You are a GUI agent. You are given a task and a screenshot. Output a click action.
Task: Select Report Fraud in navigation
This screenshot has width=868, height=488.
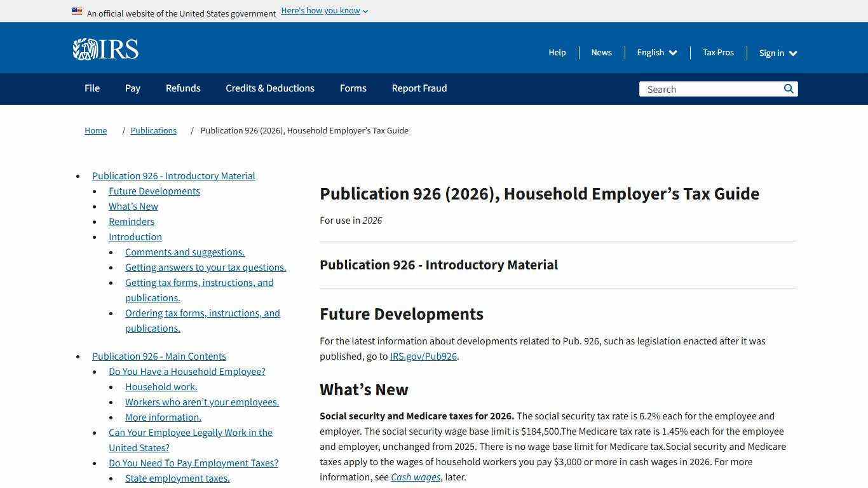419,88
